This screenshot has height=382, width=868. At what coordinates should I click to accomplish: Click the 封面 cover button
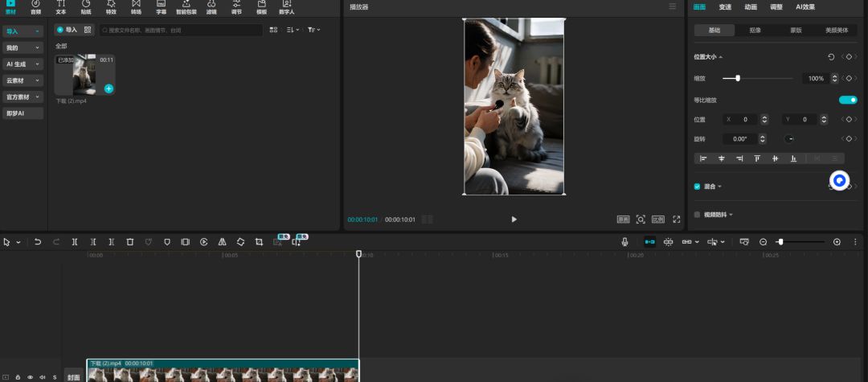pos(74,377)
